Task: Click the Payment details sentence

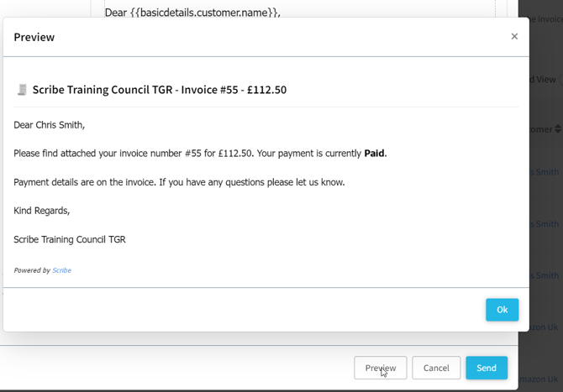Action: click(x=179, y=182)
